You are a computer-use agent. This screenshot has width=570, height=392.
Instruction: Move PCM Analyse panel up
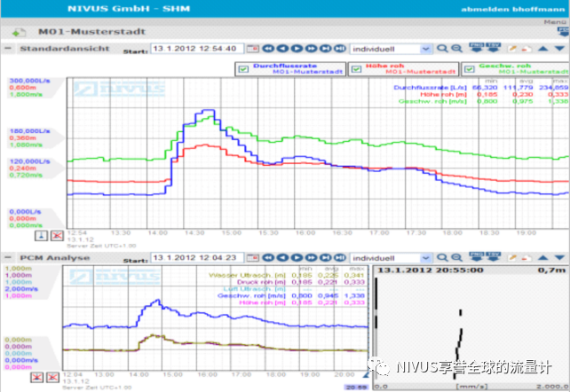(x=542, y=258)
